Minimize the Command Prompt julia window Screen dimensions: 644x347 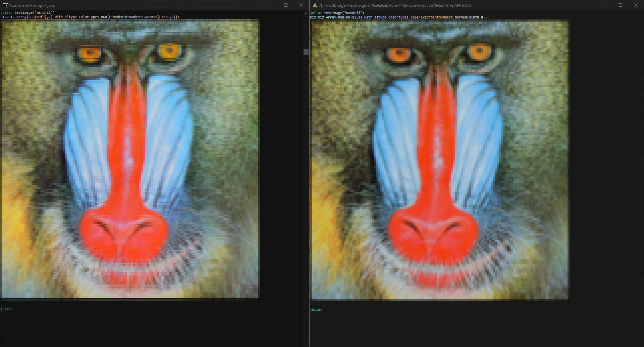271,5
